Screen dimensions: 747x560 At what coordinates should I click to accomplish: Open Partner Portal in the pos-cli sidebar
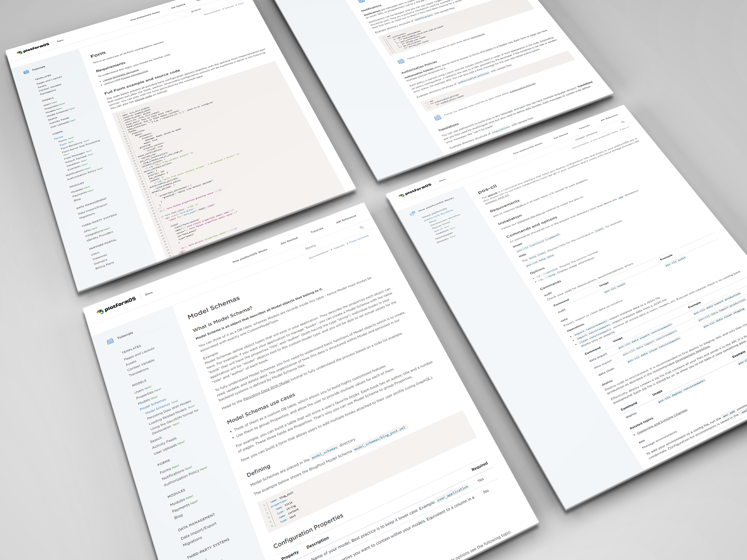441,225
